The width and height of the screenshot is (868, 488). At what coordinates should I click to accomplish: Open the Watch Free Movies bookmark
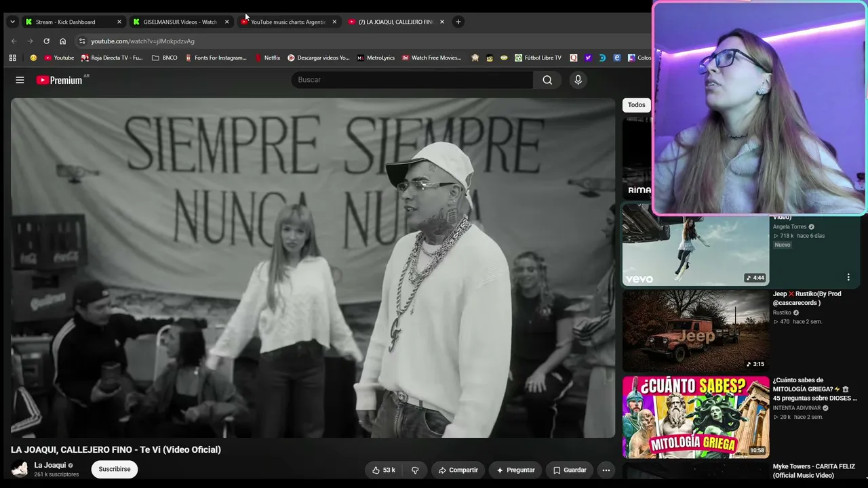(x=432, y=58)
